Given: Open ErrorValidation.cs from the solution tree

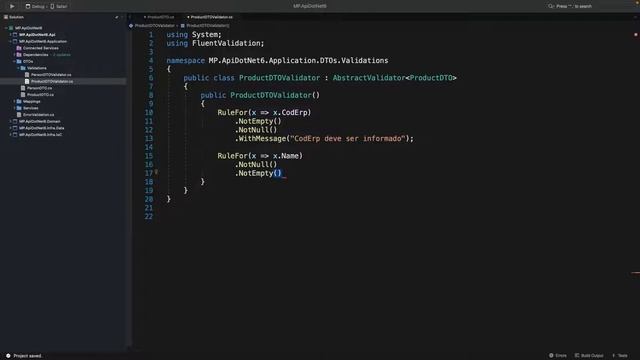Looking at the screenshot, I should [x=38, y=115].
